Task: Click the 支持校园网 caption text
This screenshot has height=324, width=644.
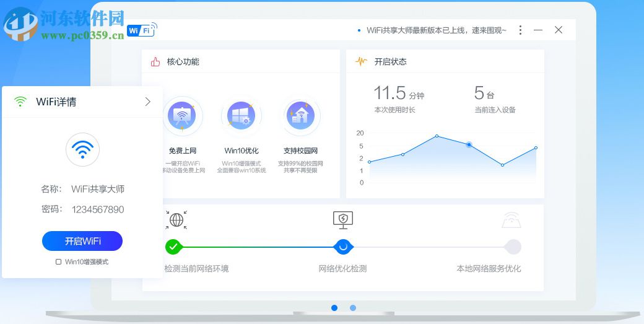Action: pos(301,151)
